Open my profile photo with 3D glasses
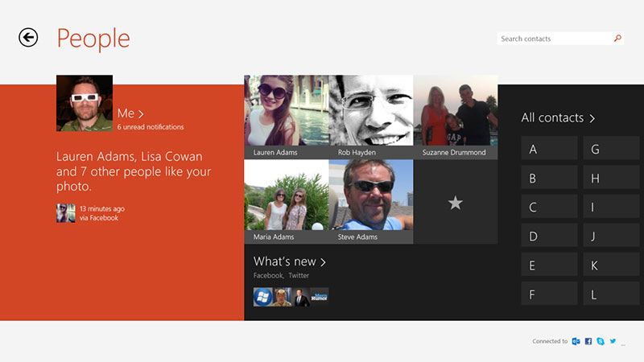 85,103
